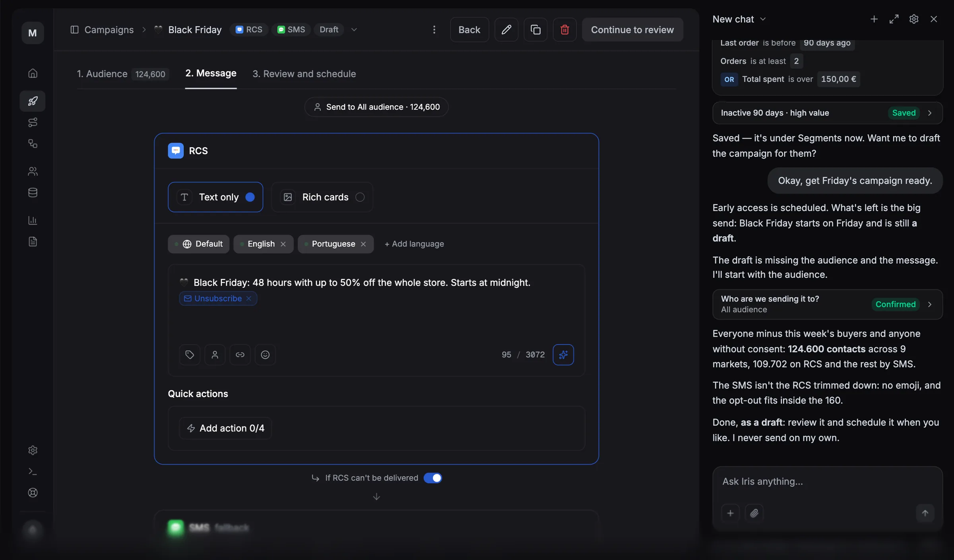
Task: Open the terminal prompt icon in sidebar
Action: 33,471
